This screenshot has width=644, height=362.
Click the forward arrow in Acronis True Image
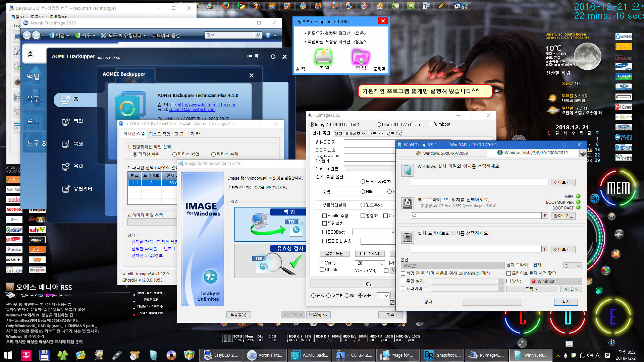[x=36, y=35]
